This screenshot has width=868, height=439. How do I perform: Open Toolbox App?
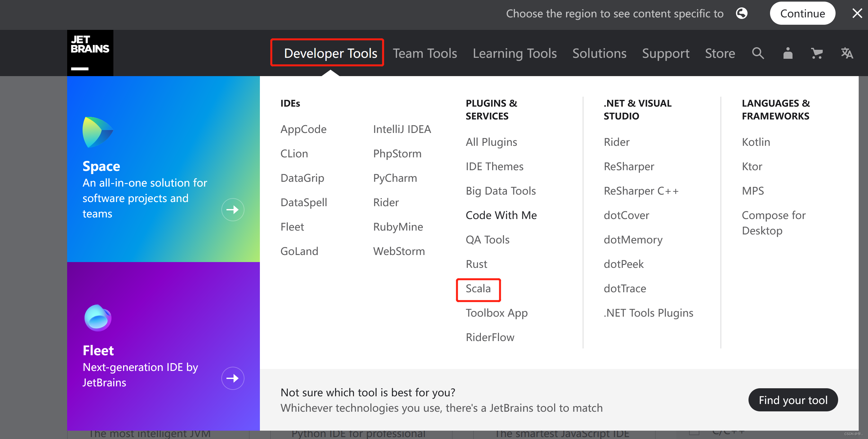[x=497, y=313]
